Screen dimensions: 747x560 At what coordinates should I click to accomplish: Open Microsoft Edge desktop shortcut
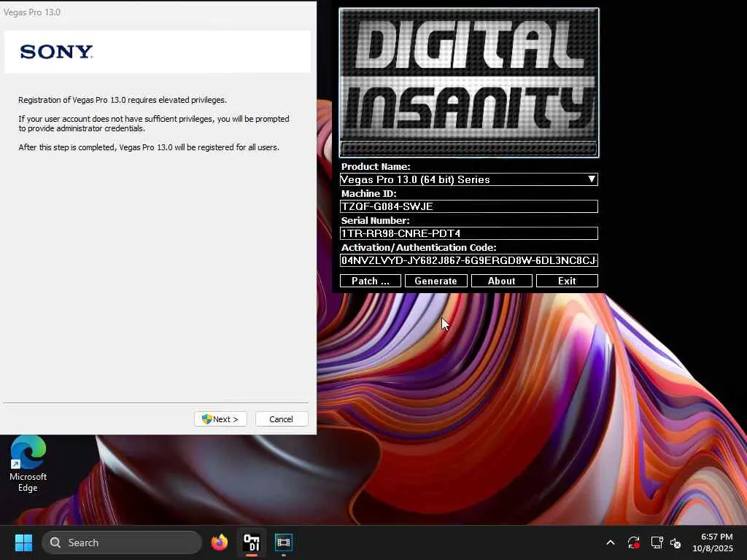[x=28, y=464]
